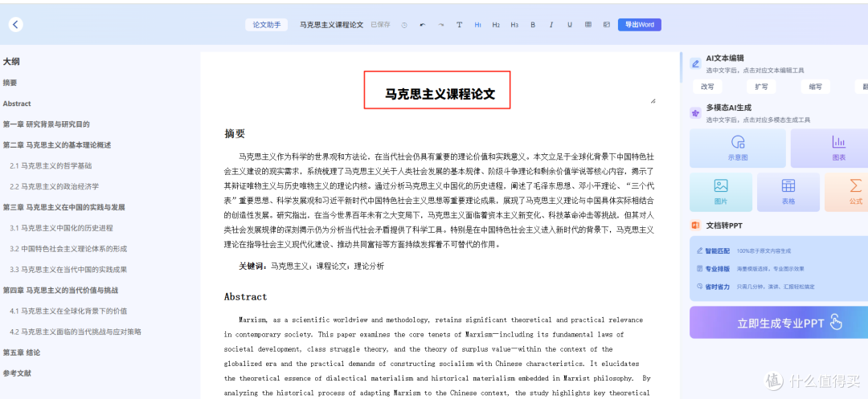Go back using the round arrow button

click(x=15, y=24)
